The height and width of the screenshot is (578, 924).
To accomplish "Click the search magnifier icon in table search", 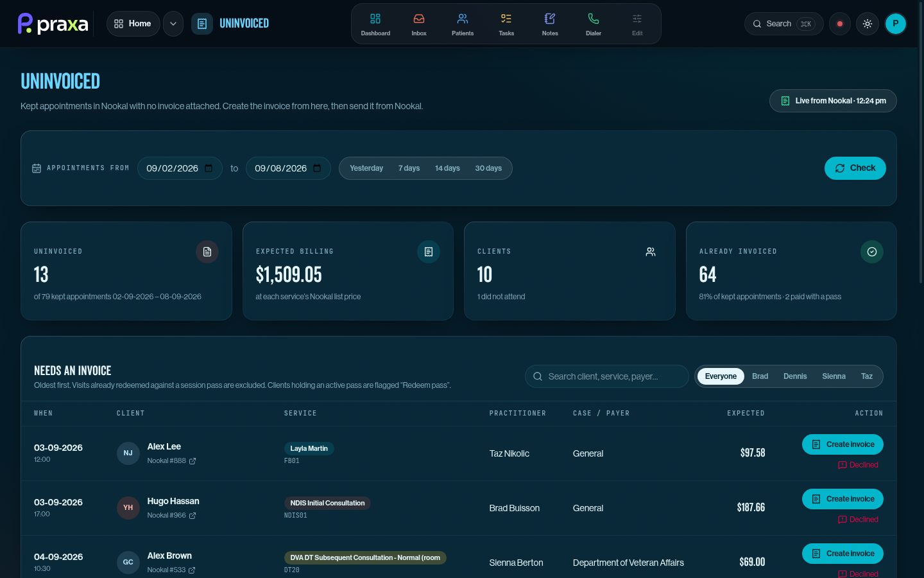I will pos(538,376).
